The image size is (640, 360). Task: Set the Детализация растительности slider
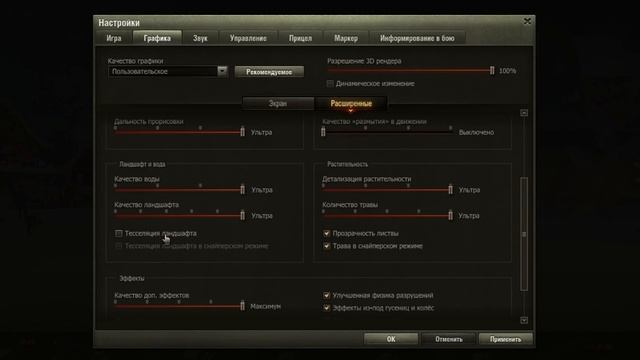point(387,189)
